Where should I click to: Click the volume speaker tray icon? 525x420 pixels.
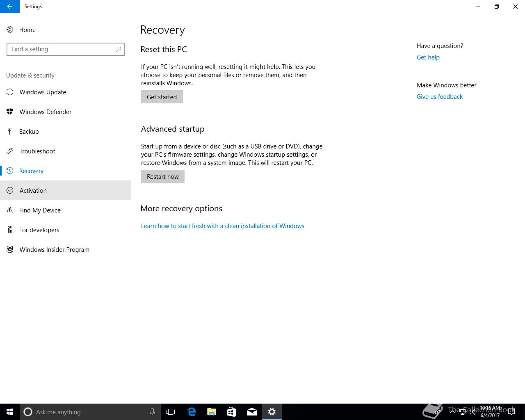point(472,412)
